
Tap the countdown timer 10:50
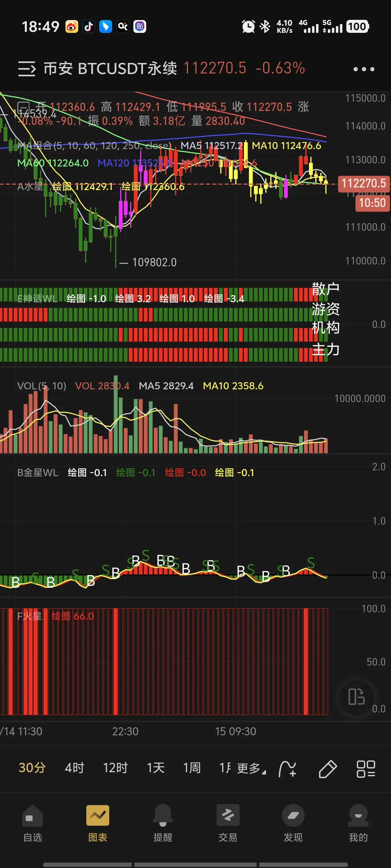(x=372, y=203)
